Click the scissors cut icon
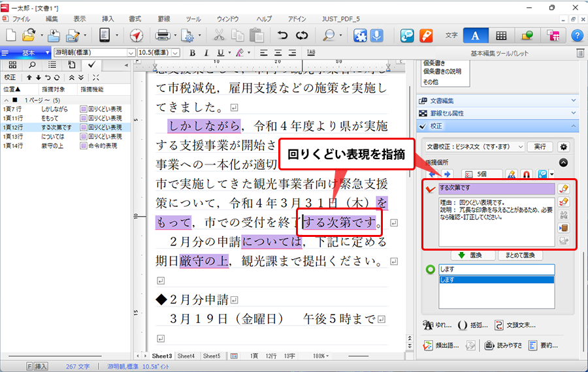 pyautogui.click(x=220, y=35)
